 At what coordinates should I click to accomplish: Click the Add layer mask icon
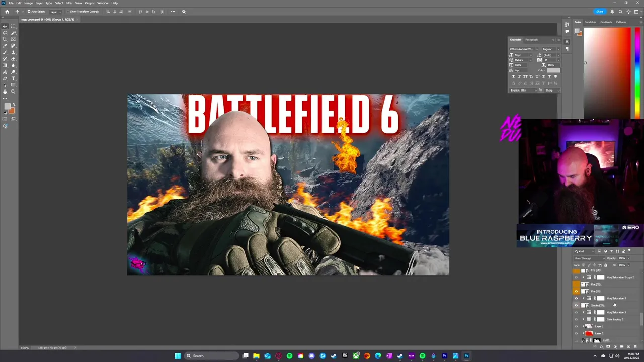608,346
